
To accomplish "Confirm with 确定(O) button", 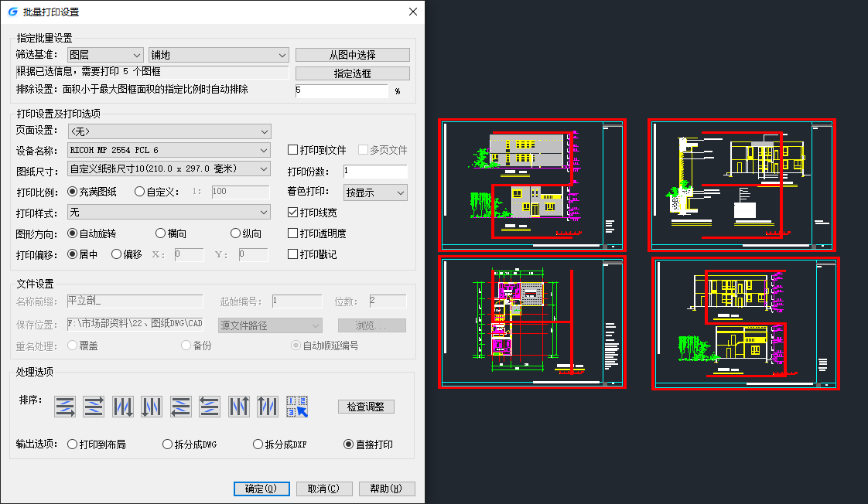I will click(261, 489).
